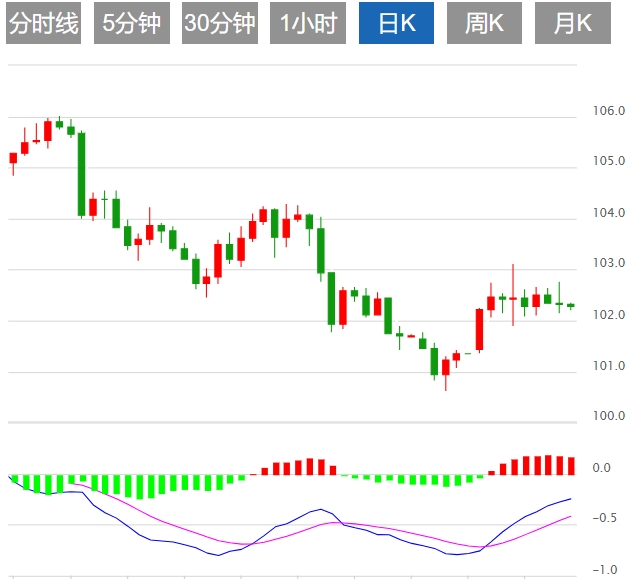
Task: Click the 100.0 price axis label
Action: pos(609,417)
